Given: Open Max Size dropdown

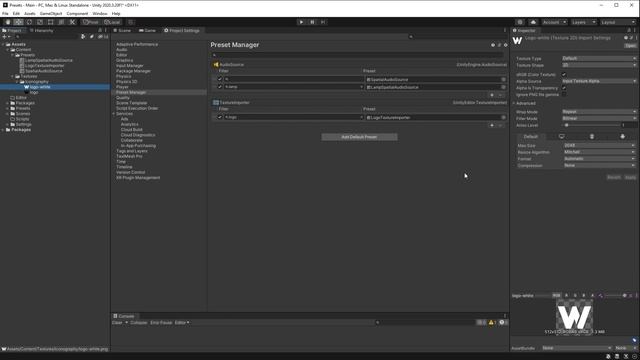Looking at the screenshot, I should [599, 145].
